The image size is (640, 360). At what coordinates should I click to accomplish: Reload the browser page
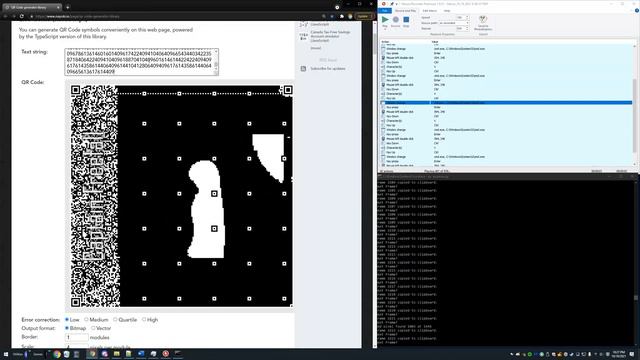(x=22, y=16)
